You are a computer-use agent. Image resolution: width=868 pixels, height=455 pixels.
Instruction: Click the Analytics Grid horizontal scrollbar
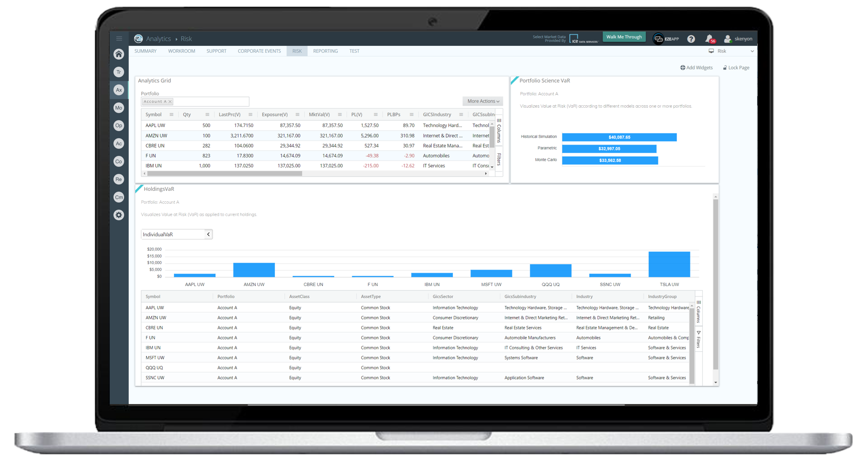pos(224,174)
